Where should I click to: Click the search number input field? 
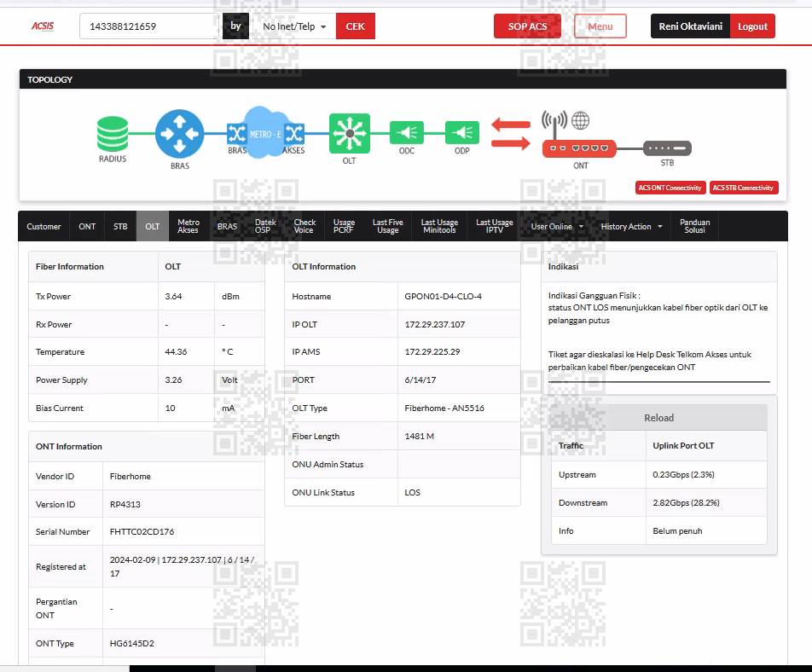tap(150, 26)
